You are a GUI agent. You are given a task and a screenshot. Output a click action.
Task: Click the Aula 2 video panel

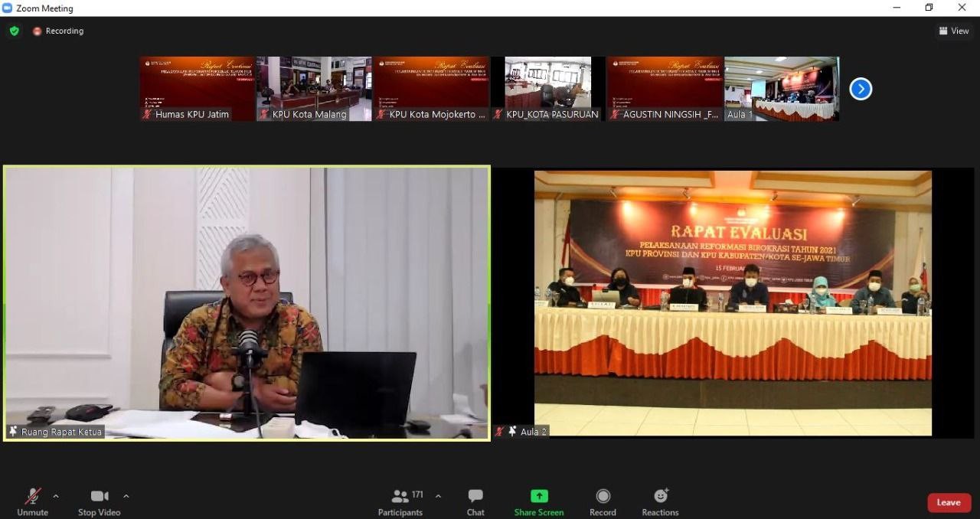point(733,302)
